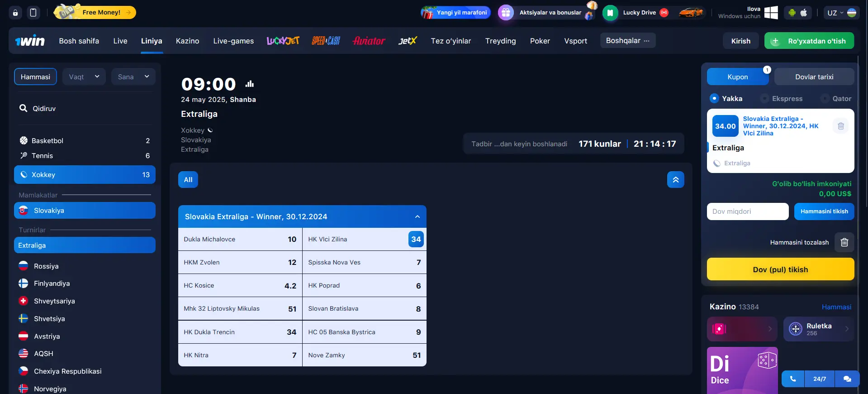Switch to the Dovlar tarixi tab
Screen dimensions: 868x394
click(814, 77)
